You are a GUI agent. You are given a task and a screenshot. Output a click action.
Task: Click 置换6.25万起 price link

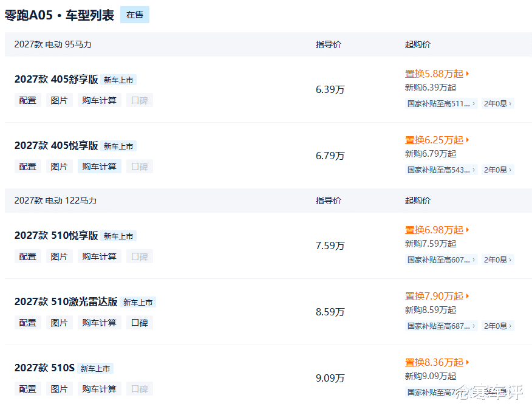tap(437, 140)
